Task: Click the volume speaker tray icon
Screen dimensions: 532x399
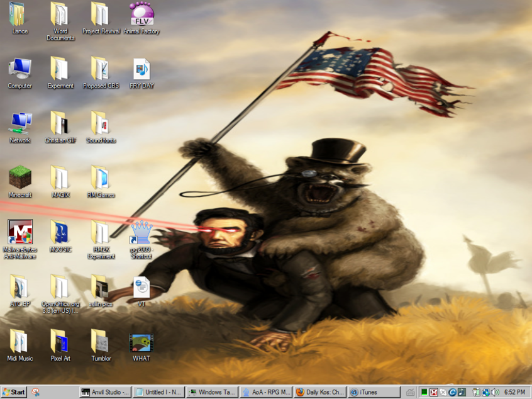Action: (496, 392)
